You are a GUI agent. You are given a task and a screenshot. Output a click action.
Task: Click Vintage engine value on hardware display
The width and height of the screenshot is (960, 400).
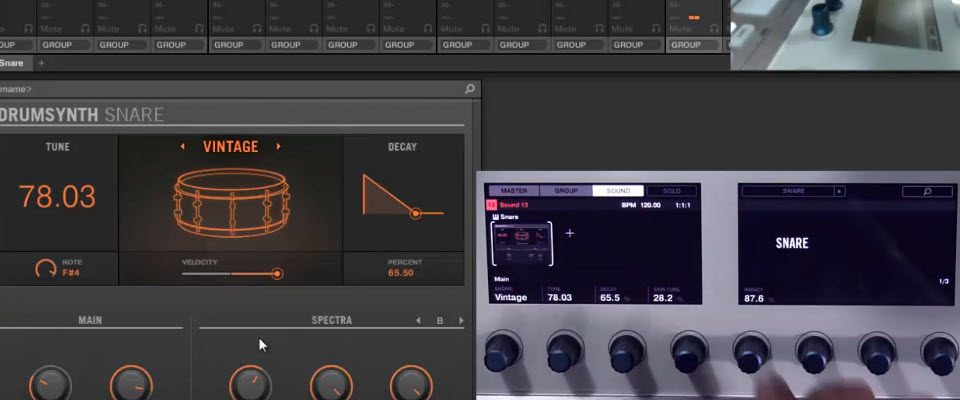[511, 298]
